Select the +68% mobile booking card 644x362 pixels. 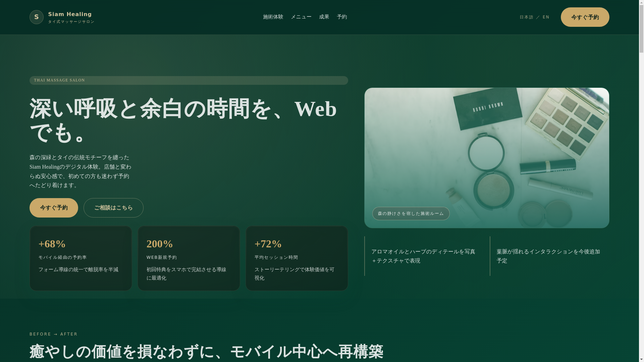[x=80, y=258]
